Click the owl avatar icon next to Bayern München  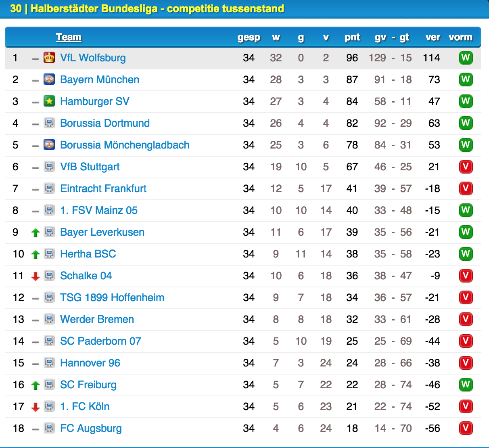49,80
